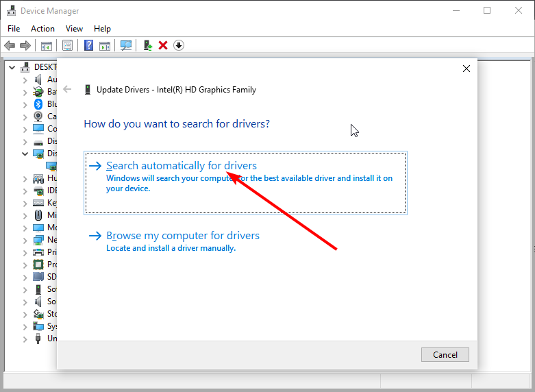The height and width of the screenshot is (392, 535).
Task: Select the Mice mouse icon in tree
Action: (38, 215)
